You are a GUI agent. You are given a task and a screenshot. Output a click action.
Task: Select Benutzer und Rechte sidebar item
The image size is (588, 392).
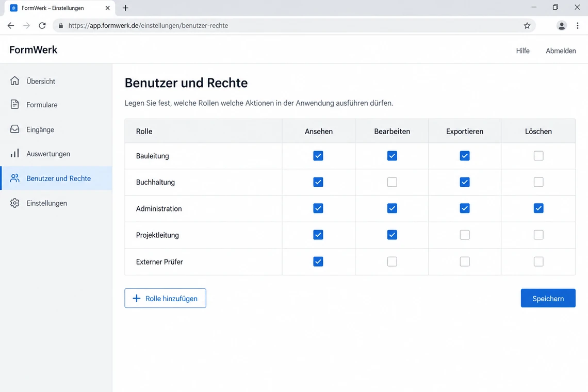(56, 178)
